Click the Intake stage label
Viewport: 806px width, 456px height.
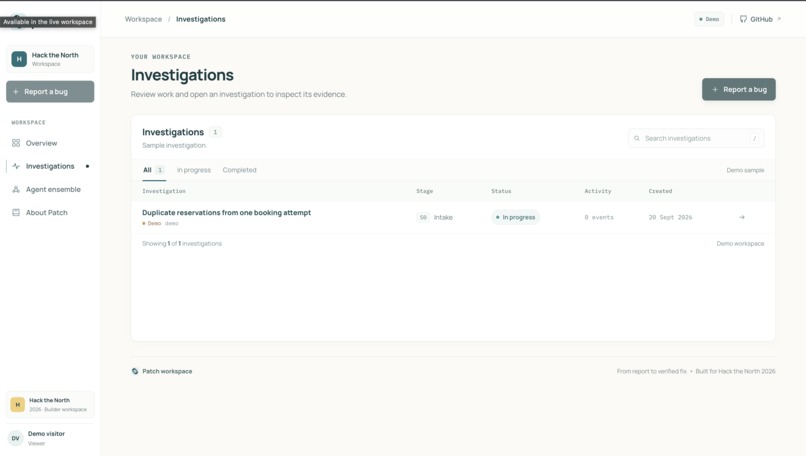pyautogui.click(x=443, y=217)
